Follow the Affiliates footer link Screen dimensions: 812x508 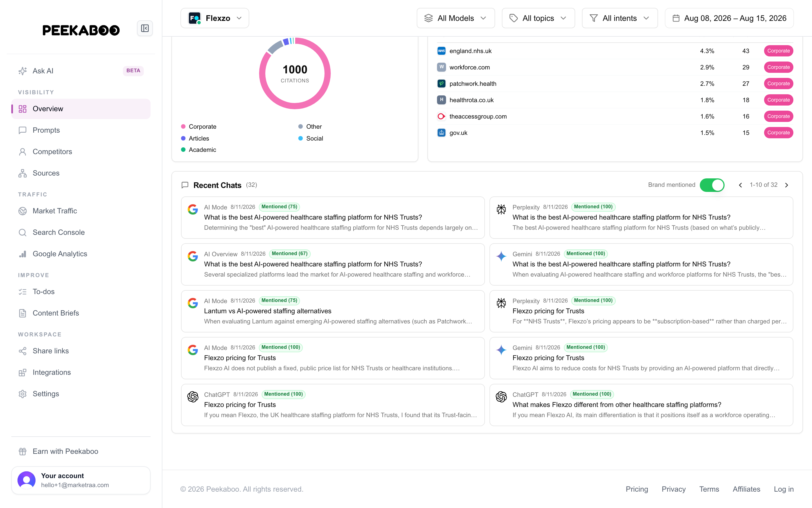746,489
